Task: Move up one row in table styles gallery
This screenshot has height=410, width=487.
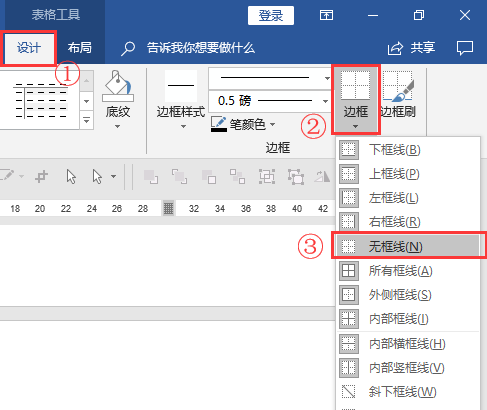Action: [87, 81]
